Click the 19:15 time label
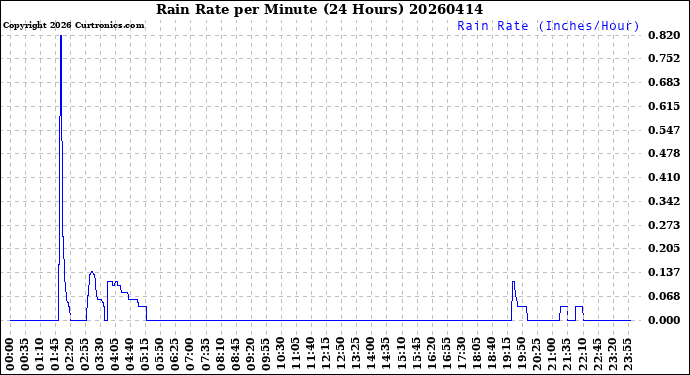 point(507,355)
